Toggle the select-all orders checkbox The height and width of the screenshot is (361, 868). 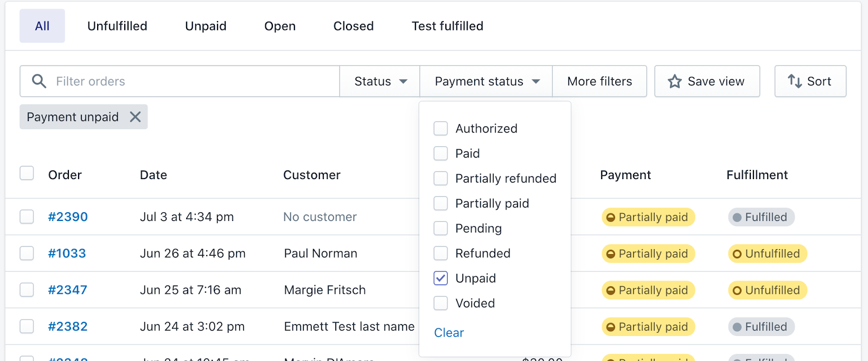coord(27,173)
